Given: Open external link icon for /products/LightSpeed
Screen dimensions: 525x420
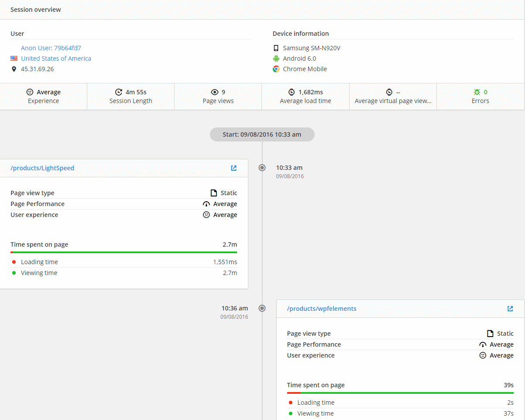Looking at the screenshot, I should click(234, 168).
